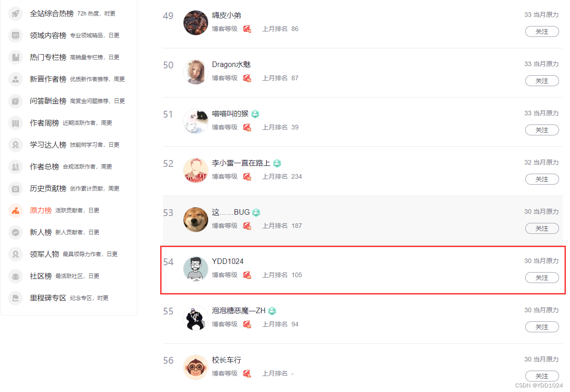Switch to the 新人榜 ranking
The height and width of the screenshot is (392, 570).
coord(41,232)
